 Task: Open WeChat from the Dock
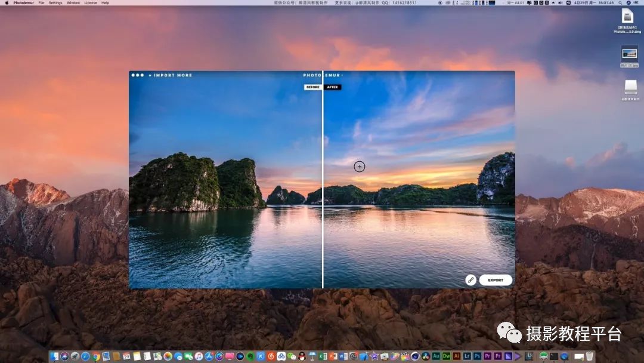(x=292, y=356)
